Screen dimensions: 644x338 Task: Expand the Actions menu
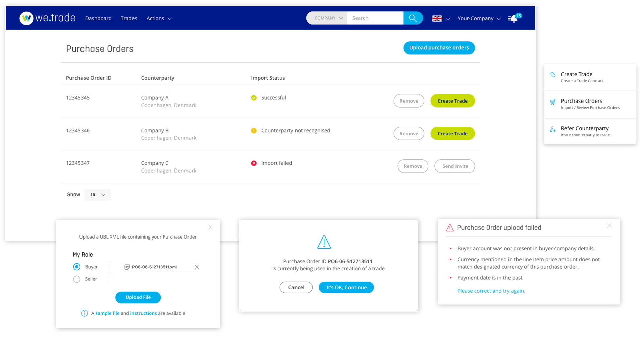coord(159,18)
